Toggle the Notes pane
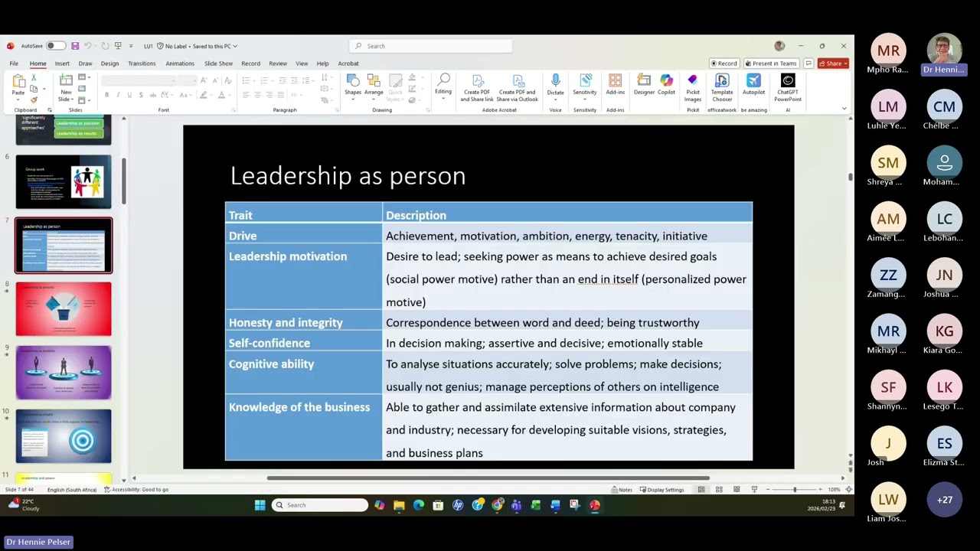The image size is (980, 551). coord(621,490)
